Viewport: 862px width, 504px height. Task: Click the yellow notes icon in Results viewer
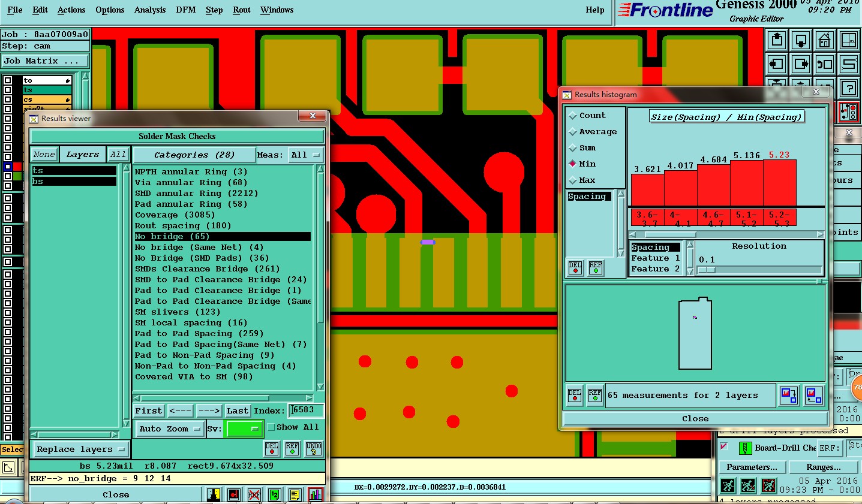(x=295, y=495)
